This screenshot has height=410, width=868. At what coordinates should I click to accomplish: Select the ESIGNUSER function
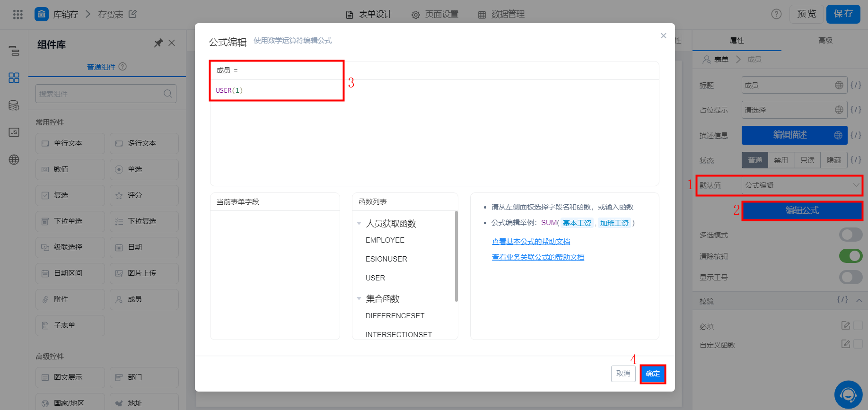[x=386, y=259]
